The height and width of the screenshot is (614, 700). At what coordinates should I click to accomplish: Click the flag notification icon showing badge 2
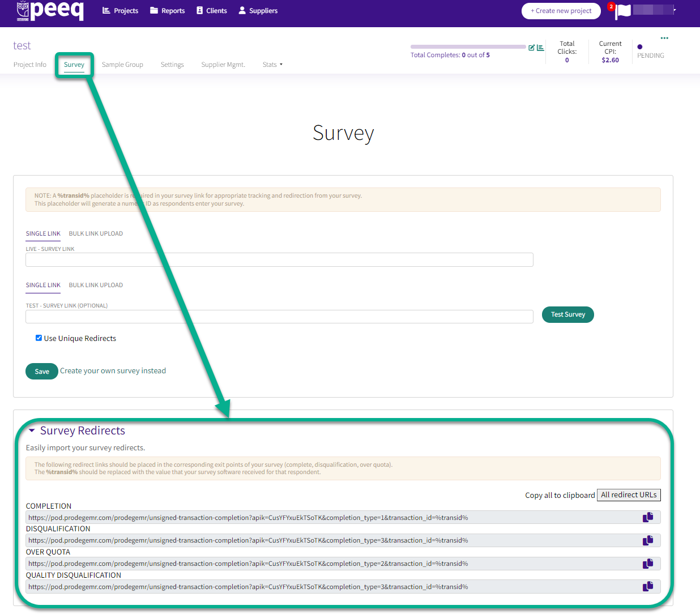pyautogui.click(x=622, y=11)
